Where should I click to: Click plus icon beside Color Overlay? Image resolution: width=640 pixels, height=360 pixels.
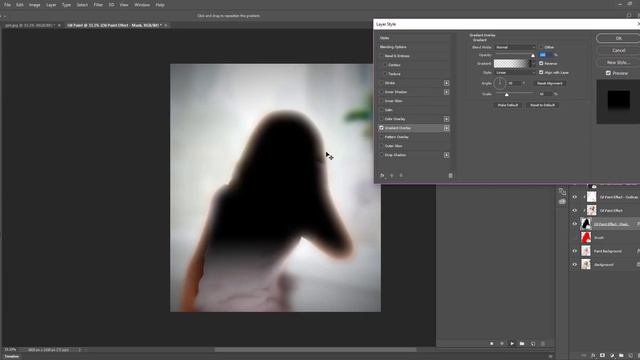tap(446, 119)
